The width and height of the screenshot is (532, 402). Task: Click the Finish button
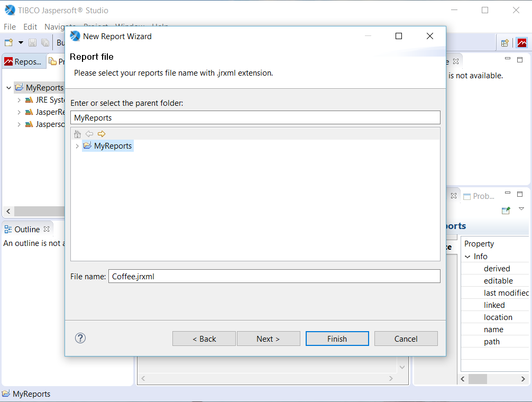pyautogui.click(x=337, y=339)
